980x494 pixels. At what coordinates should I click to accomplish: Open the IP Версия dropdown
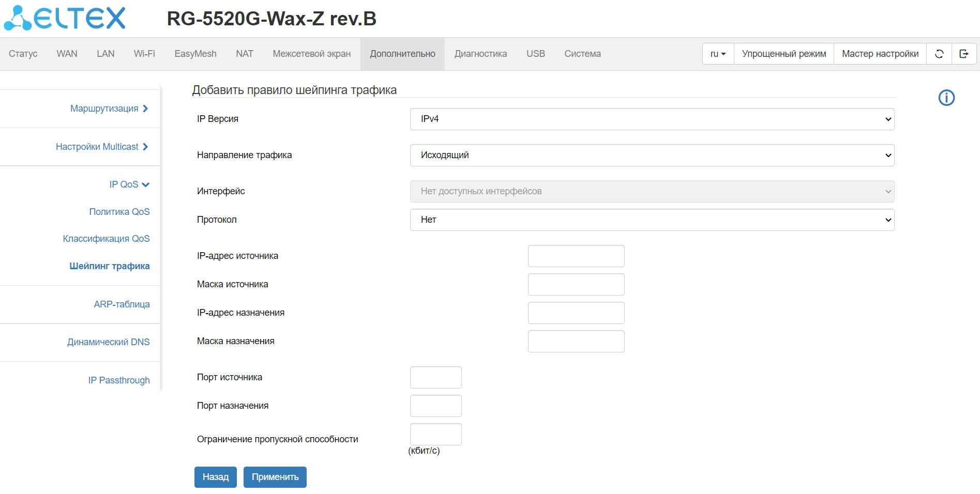[652, 119]
